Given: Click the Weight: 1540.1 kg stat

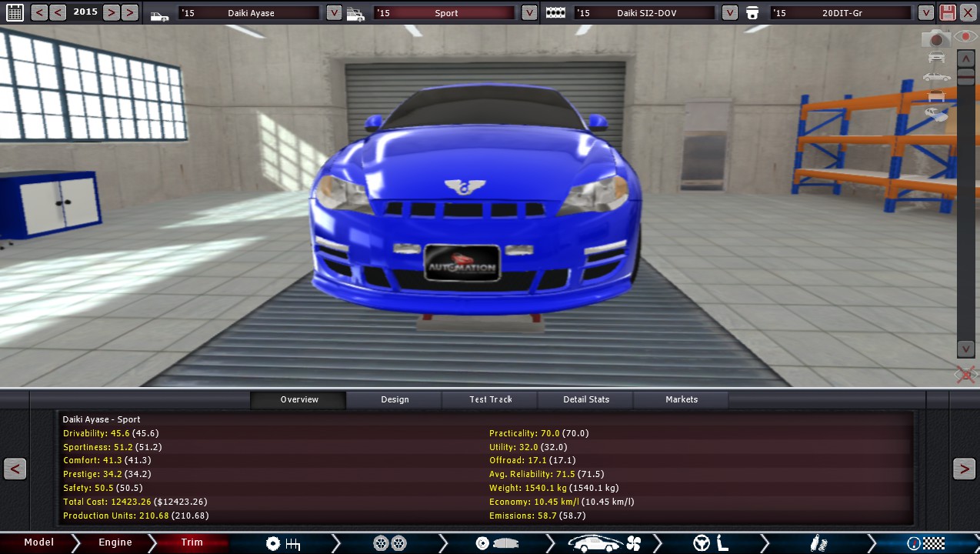Looking at the screenshot, I should [554, 489].
